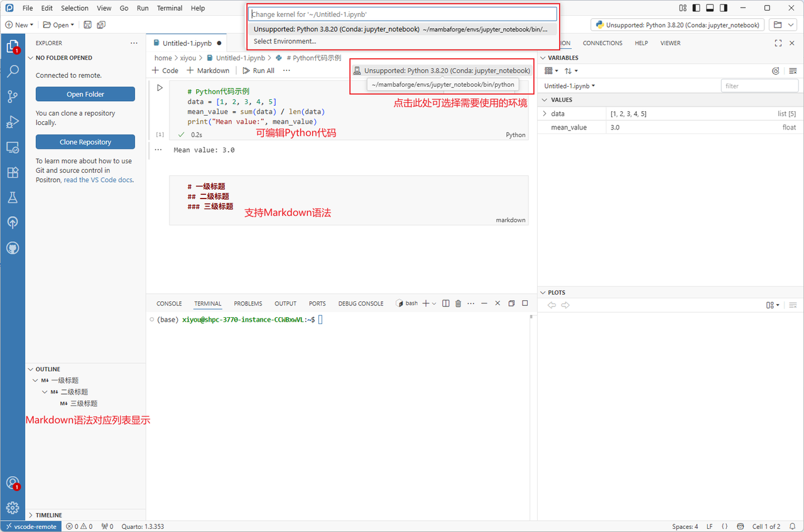Click the Save All icon in top toolbar

[x=101, y=25]
